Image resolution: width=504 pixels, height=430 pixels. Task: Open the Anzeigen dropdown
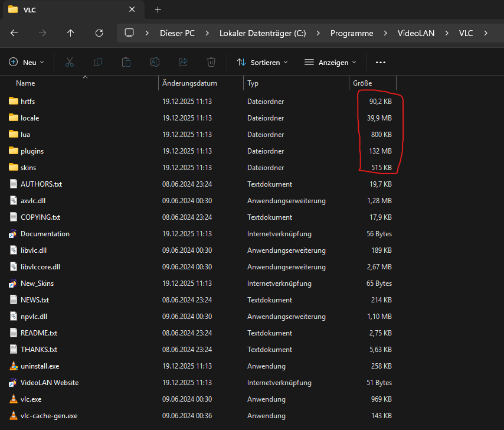click(330, 63)
